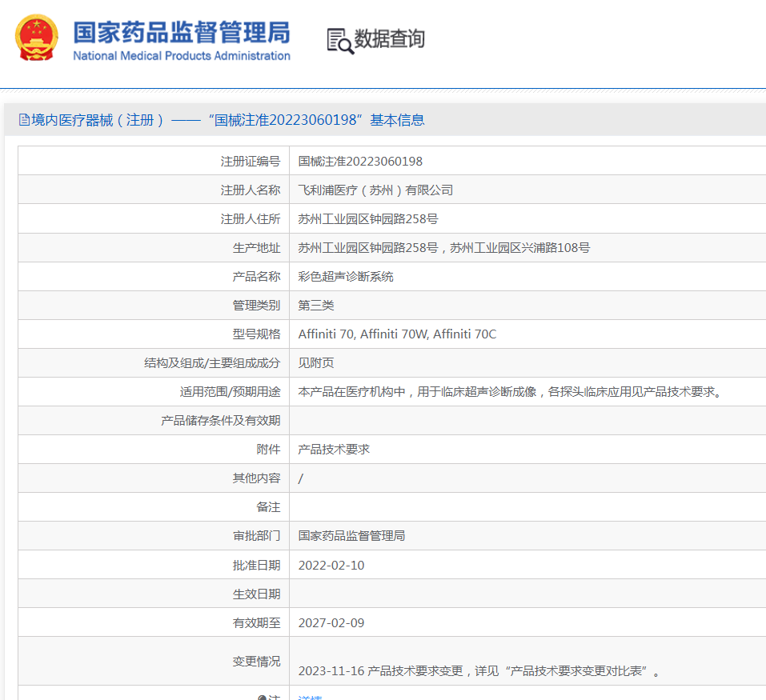Click the 型号规格 label
766x700 pixels.
coord(256,334)
